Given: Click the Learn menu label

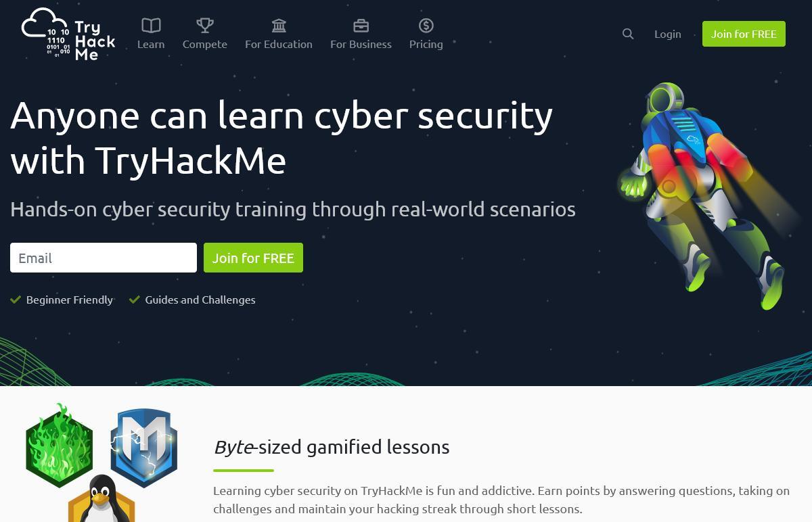Looking at the screenshot, I should (x=151, y=44).
